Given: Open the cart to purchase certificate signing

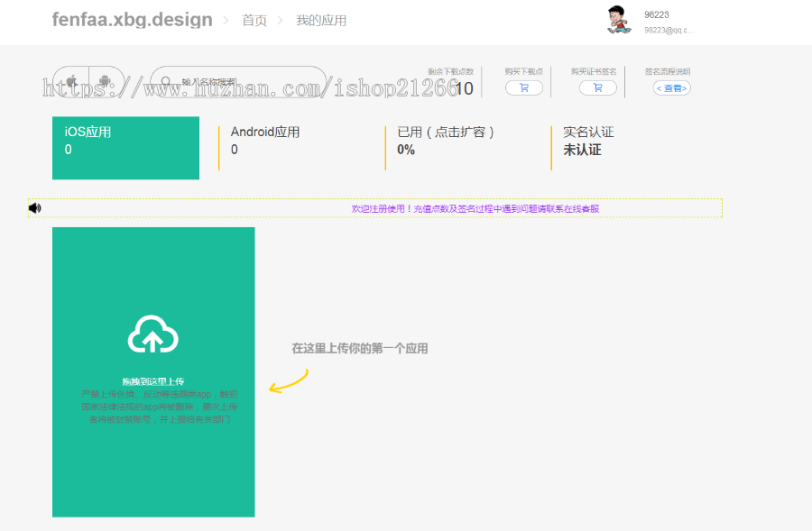Looking at the screenshot, I should tap(598, 87).
